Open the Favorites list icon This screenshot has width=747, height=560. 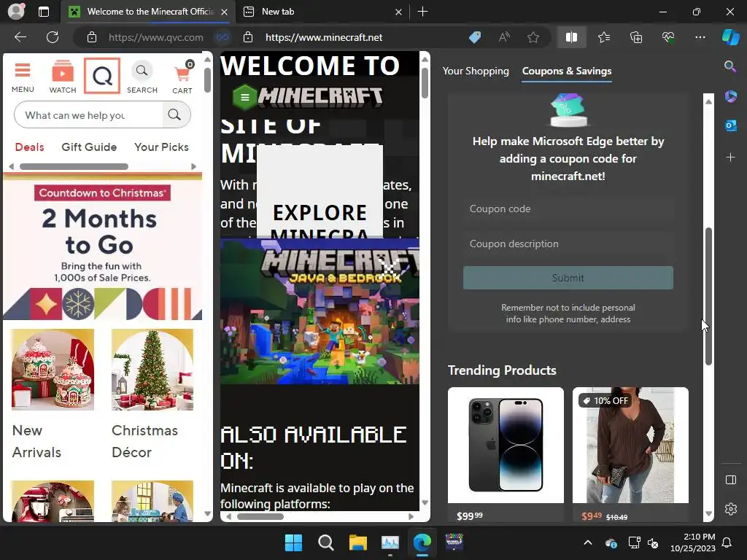pyautogui.click(x=603, y=37)
